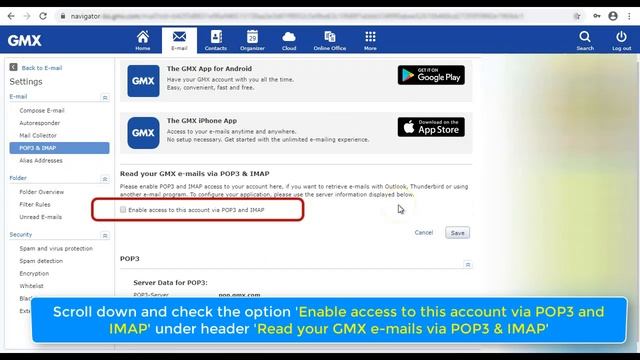Image resolution: width=640 pixels, height=360 pixels.
Task: Open the Online Office icon
Action: pos(330,37)
